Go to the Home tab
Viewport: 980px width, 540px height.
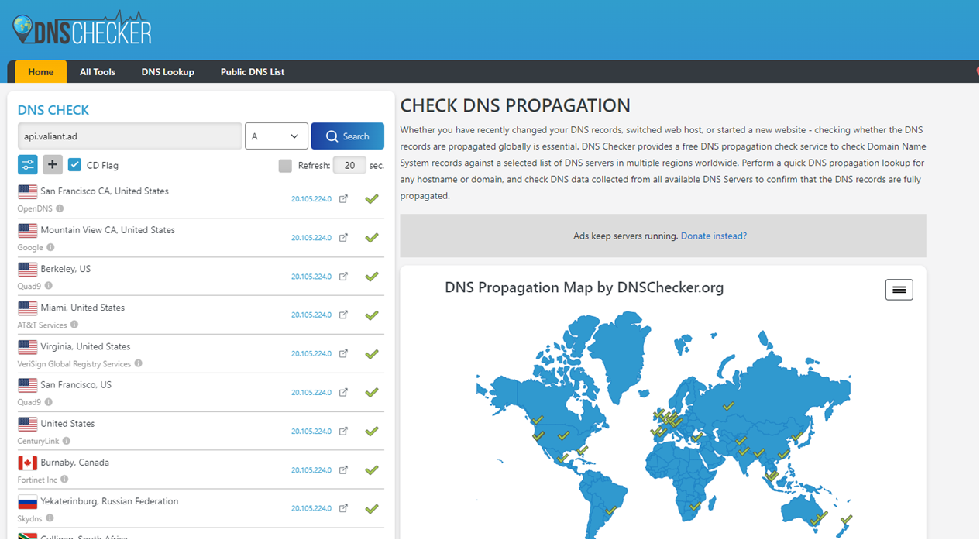coord(41,71)
